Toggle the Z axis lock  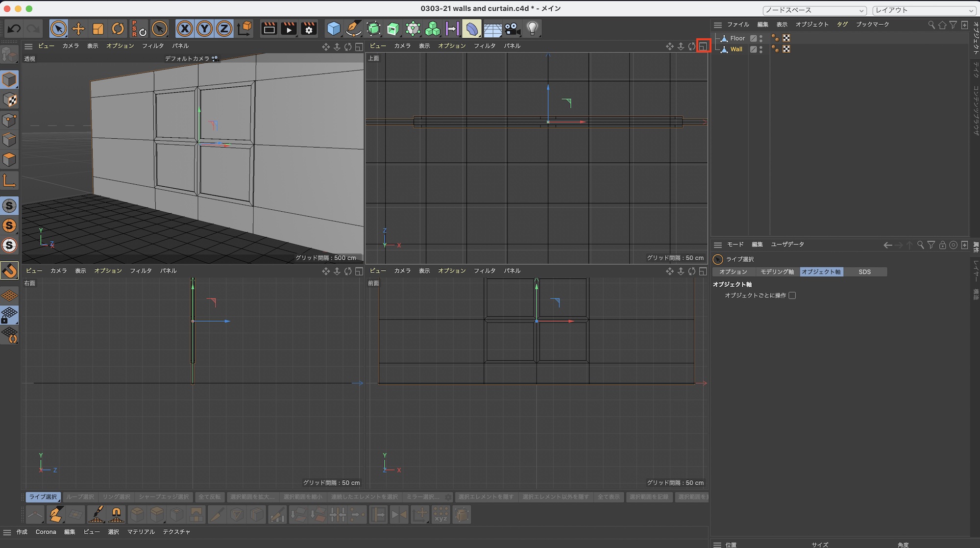pyautogui.click(x=224, y=29)
